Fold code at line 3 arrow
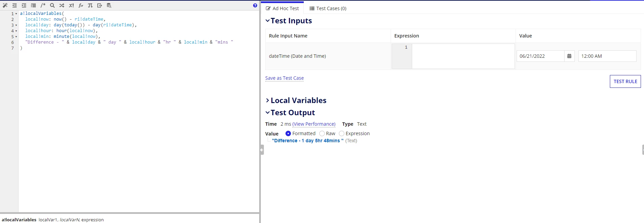Viewport: 644px width, 223px height. [x=16, y=25]
